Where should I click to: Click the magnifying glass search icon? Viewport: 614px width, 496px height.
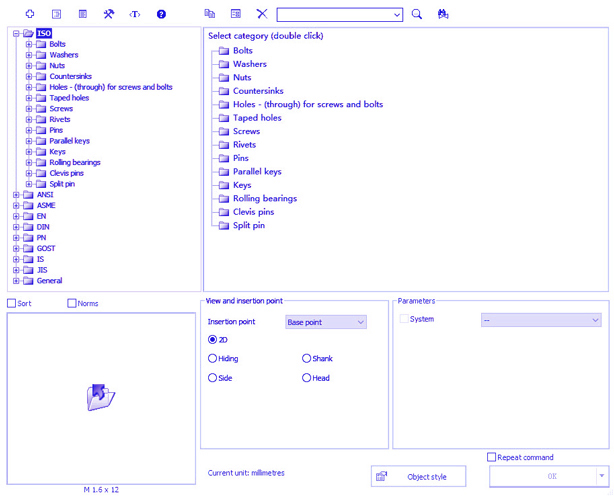pos(417,14)
